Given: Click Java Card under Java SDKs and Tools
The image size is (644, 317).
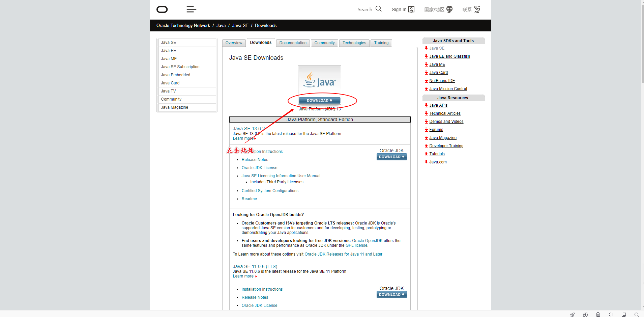Looking at the screenshot, I should (x=439, y=73).
